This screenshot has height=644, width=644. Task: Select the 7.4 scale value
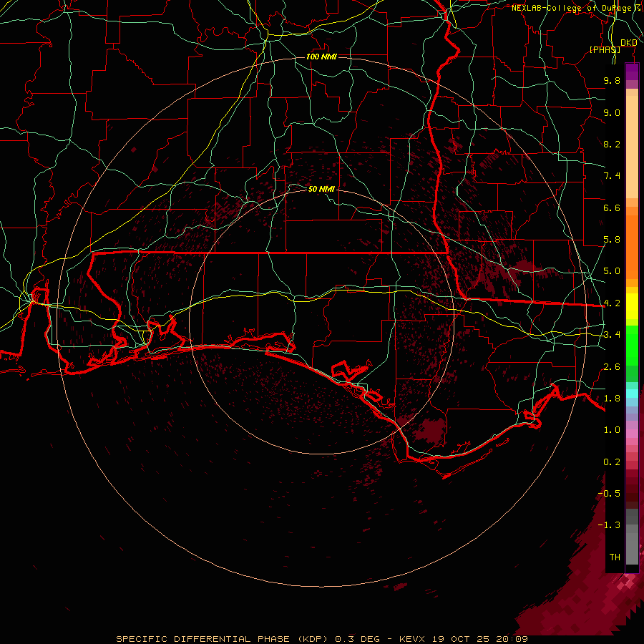[612, 176]
